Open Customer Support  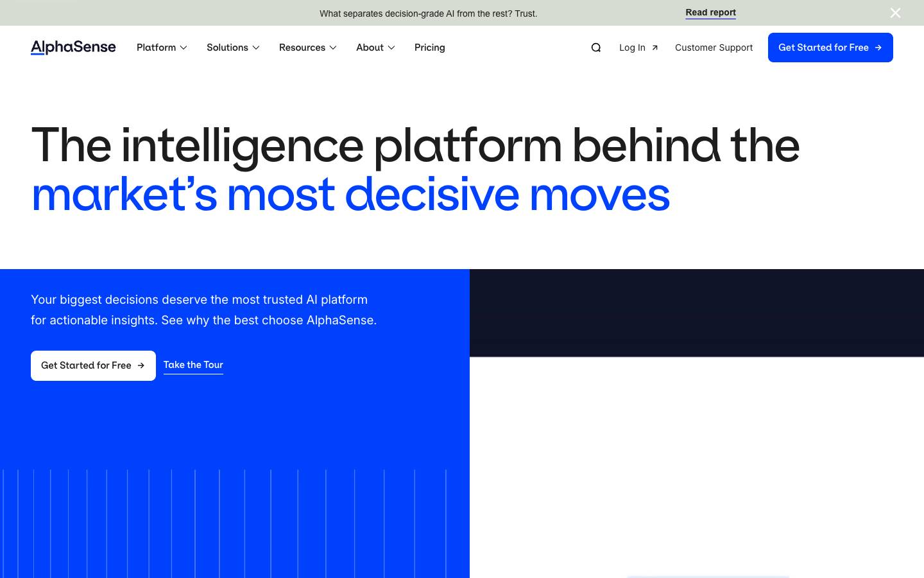[714, 48]
